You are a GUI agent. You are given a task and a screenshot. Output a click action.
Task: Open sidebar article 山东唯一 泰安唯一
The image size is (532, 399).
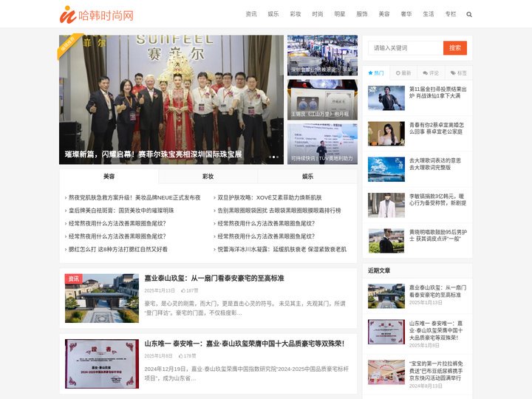(436, 330)
